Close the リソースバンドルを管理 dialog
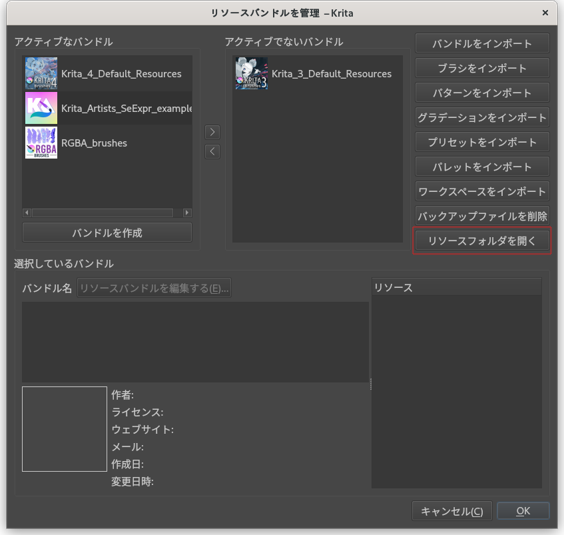564x535 pixels. (545, 13)
